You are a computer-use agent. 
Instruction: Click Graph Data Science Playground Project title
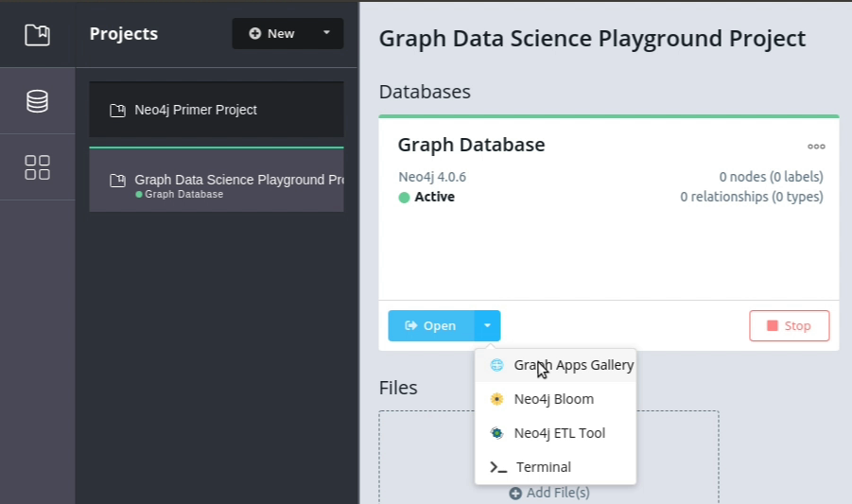(592, 39)
